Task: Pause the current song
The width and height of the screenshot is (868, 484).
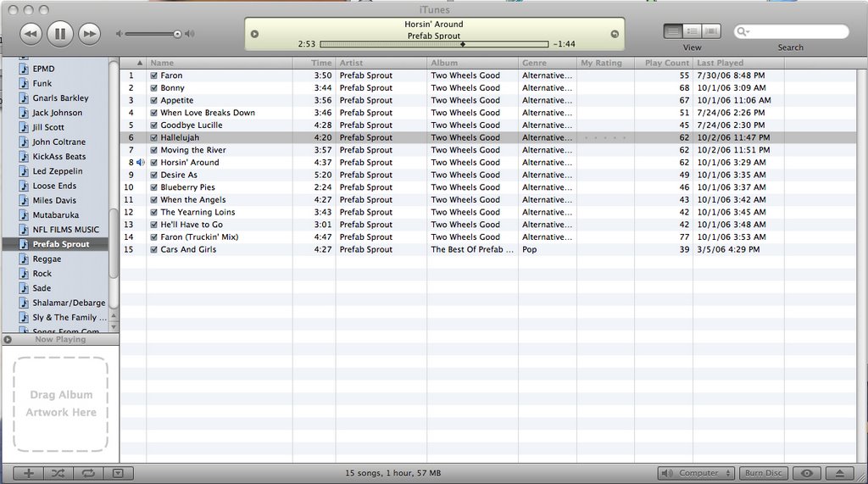Action: pos(60,34)
